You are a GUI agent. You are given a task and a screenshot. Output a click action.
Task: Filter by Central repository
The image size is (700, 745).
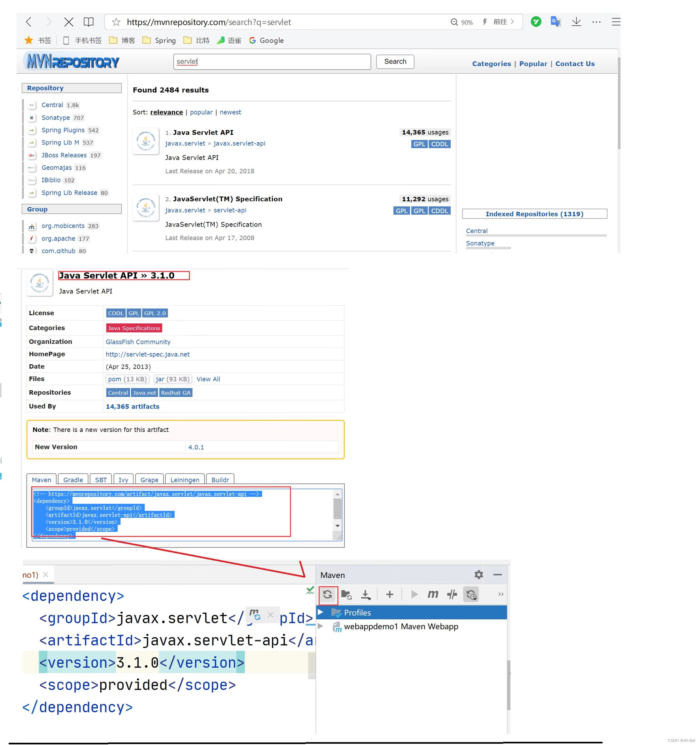pos(52,105)
